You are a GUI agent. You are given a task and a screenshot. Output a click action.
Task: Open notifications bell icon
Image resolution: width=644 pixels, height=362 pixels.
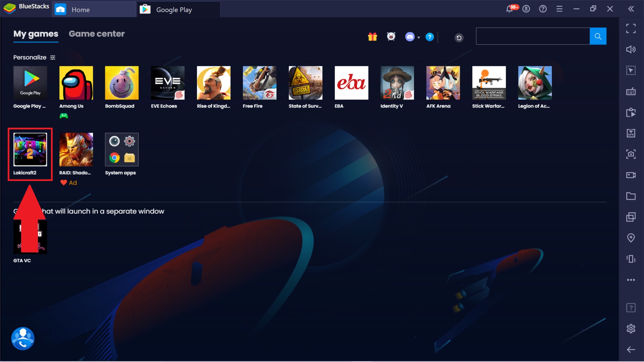pos(509,9)
